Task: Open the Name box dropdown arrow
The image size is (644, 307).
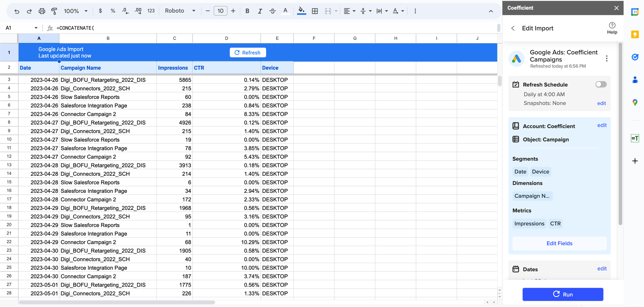Action: click(x=36, y=28)
